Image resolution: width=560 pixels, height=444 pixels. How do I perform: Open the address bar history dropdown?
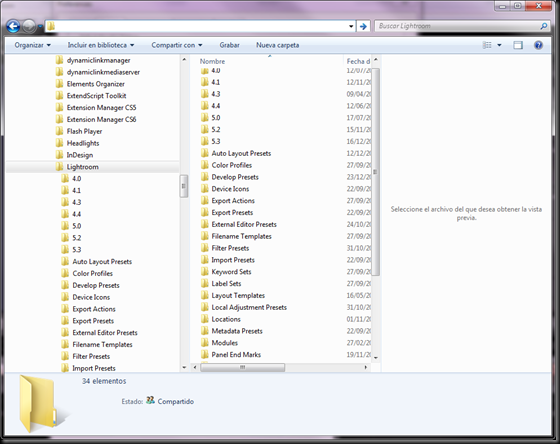351,26
